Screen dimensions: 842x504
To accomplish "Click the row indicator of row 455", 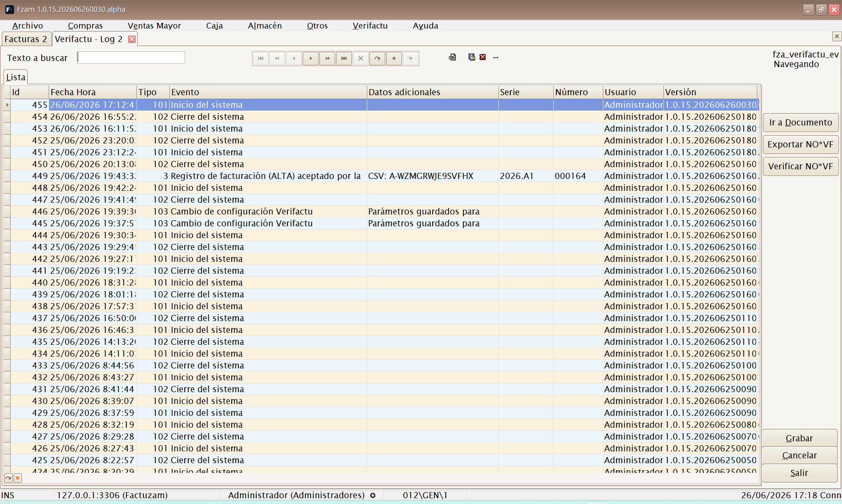I will pyautogui.click(x=7, y=105).
